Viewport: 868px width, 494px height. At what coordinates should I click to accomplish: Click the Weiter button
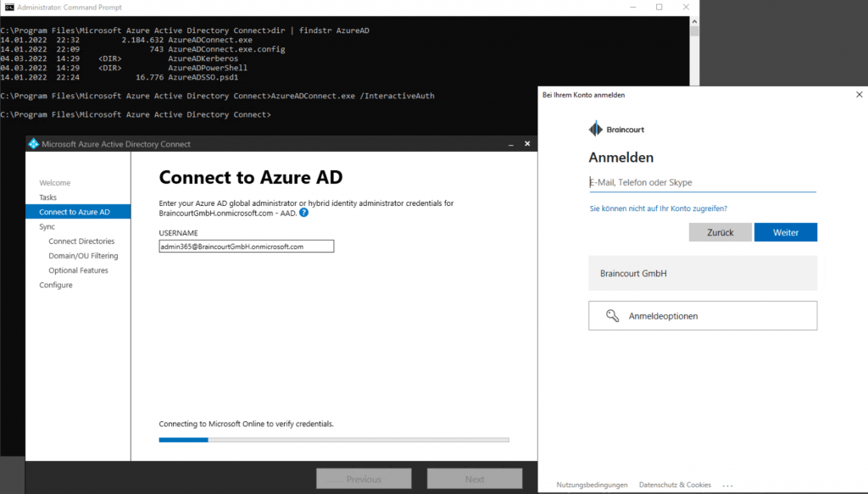click(786, 232)
